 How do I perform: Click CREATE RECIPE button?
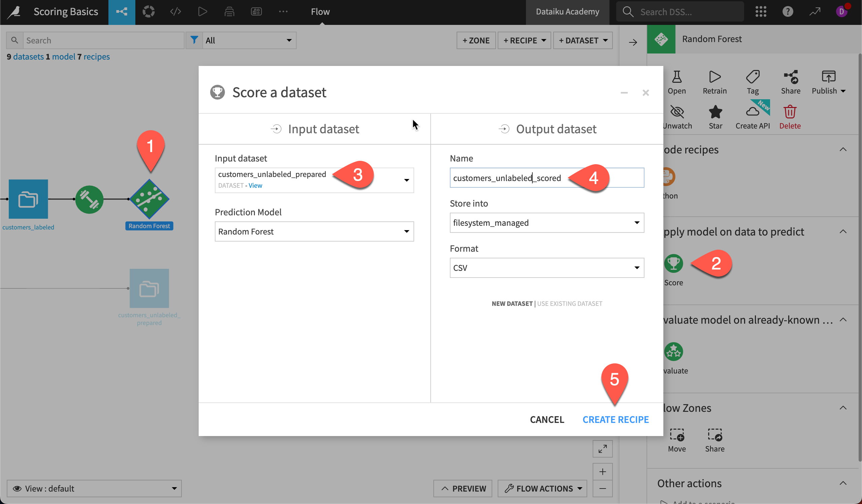[616, 419]
